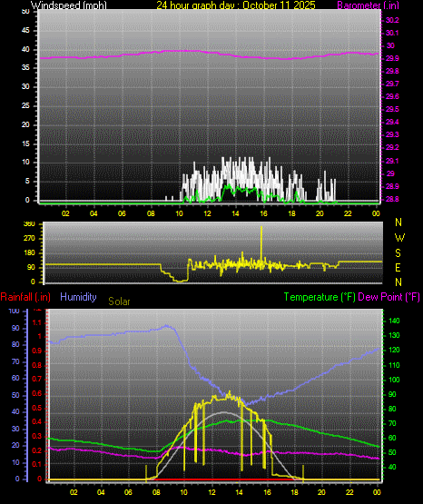Click the 20 hour tick on bottom graph
This screenshot has width=423, height=504.
click(x=321, y=492)
